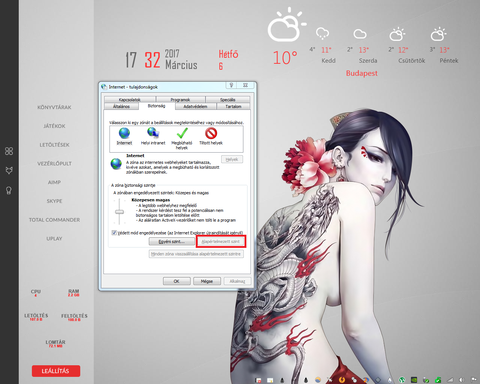The height and width of the screenshot is (384, 480).
Task: Click the orange circular tray icon
Action: pos(342,380)
